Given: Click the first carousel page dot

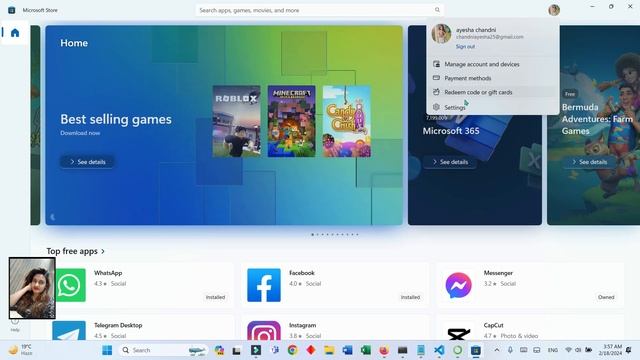Looking at the screenshot, I should pos(312,235).
